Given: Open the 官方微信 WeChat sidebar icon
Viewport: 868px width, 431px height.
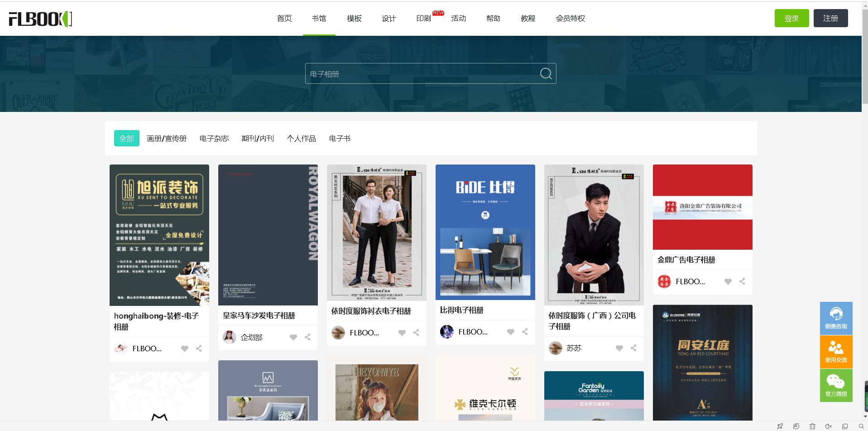Looking at the screenshot, I should 836,385.
